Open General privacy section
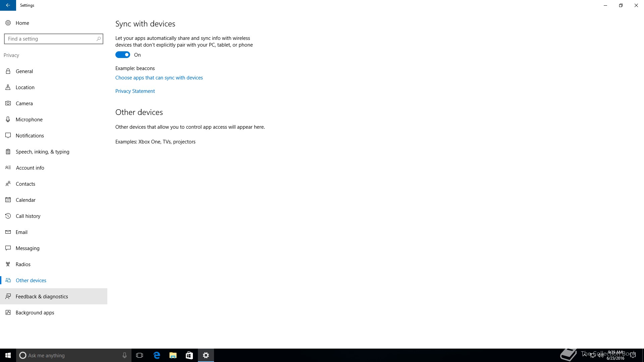Viewport: 644px width, 362px height. pos(54,71)
